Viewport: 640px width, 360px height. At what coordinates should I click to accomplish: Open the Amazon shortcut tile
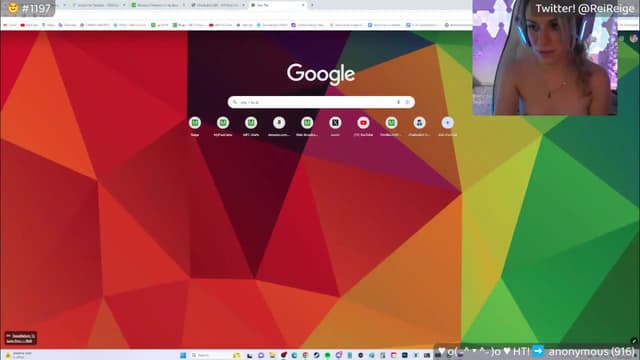[x=279, y=123]
